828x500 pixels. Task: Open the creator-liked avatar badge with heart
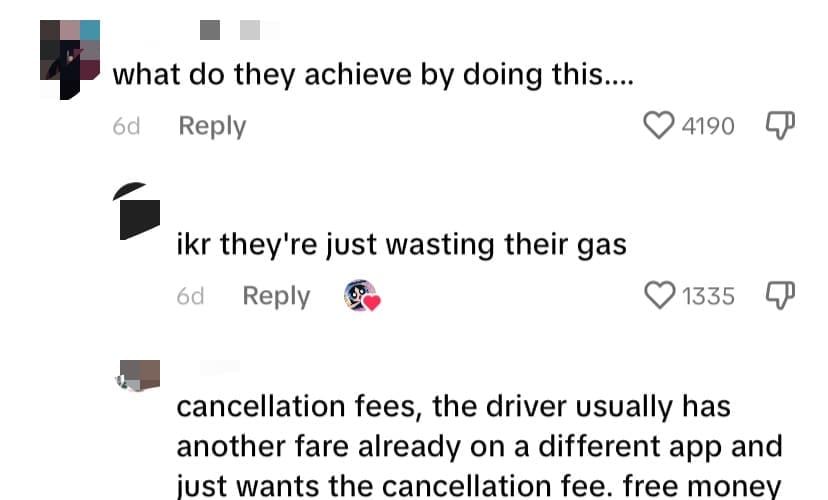[x=362, y=296]
